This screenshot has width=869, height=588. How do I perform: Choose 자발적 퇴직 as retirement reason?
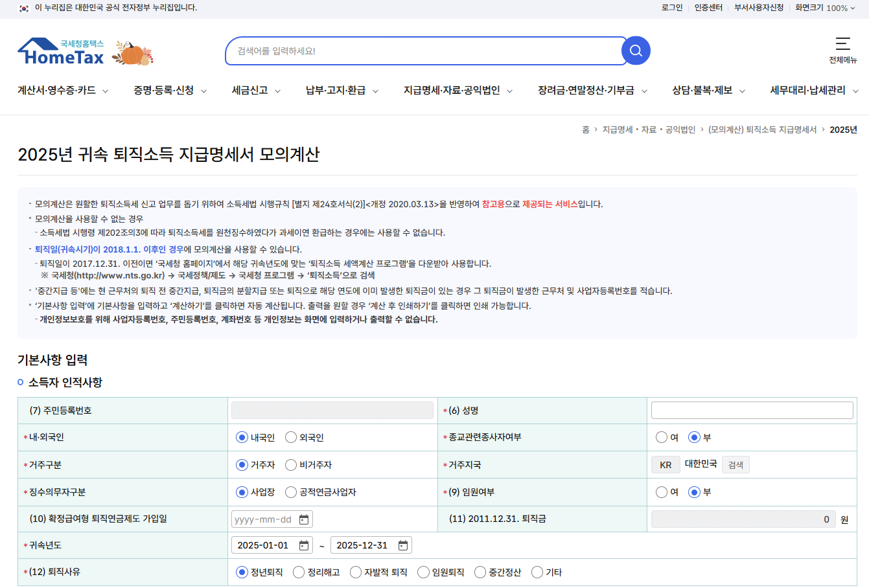coord(355,572)
